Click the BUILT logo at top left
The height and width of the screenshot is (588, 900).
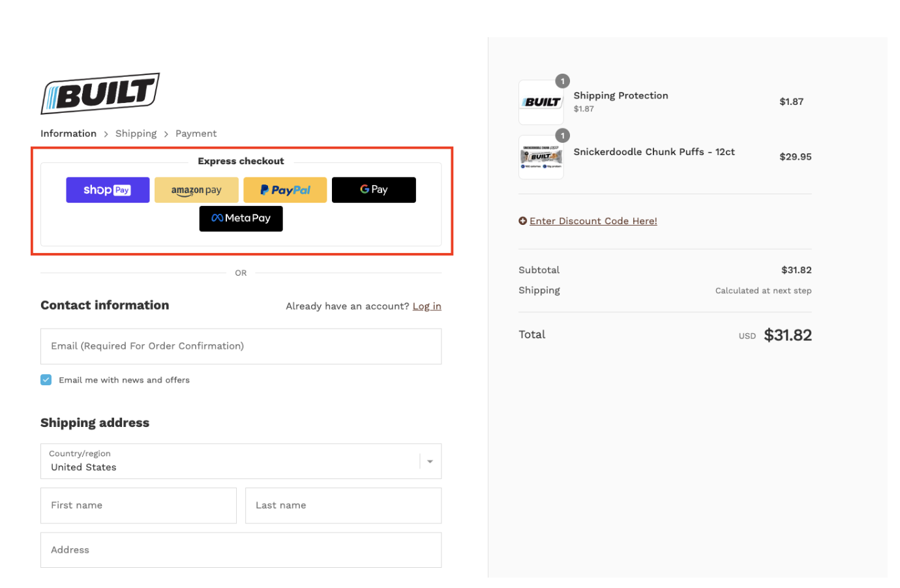(100, 94)
